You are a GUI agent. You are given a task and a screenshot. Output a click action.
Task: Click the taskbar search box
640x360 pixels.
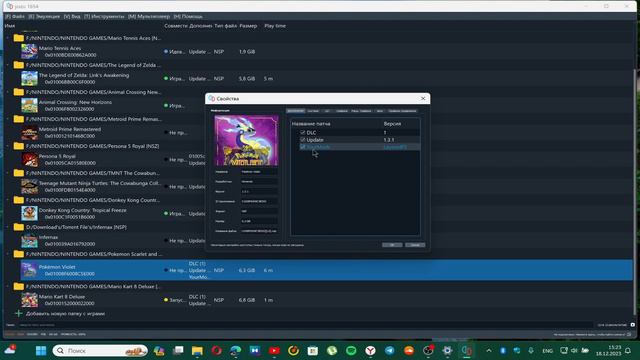pos(100,351)
